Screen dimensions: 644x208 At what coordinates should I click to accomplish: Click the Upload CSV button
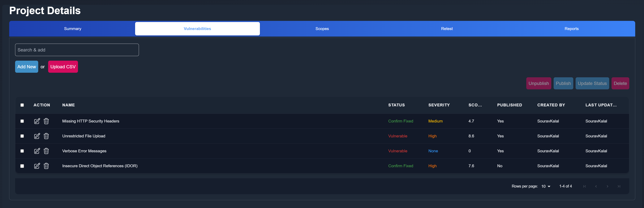point(63,67)
